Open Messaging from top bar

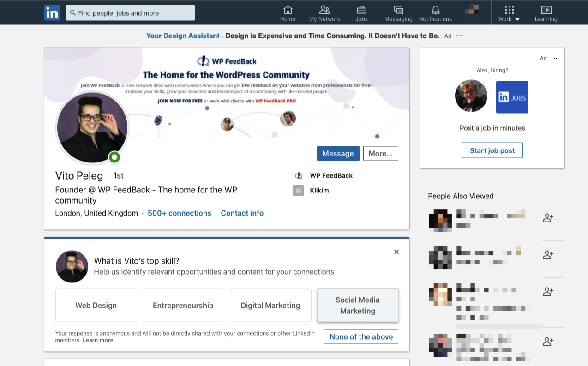398,13
